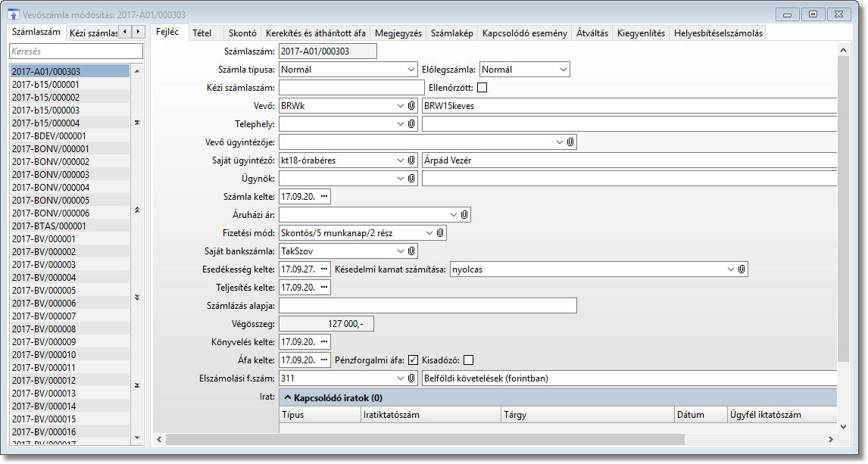Open the Saját bankszámla dropdown arrow
Viewport: 868px width, 464px height.
click(401, 251)
